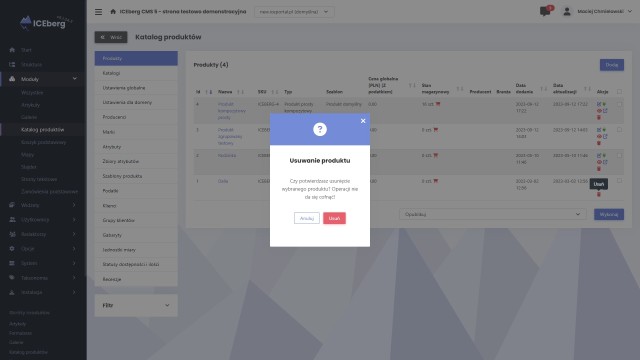Click the edit icon for product id 4
The height and width of the screenshot is (360, 640).
pos(599,104)
